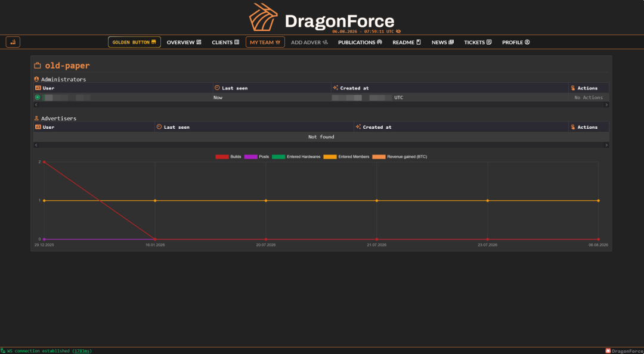Click the top-left orange icon button

(13, 42)
